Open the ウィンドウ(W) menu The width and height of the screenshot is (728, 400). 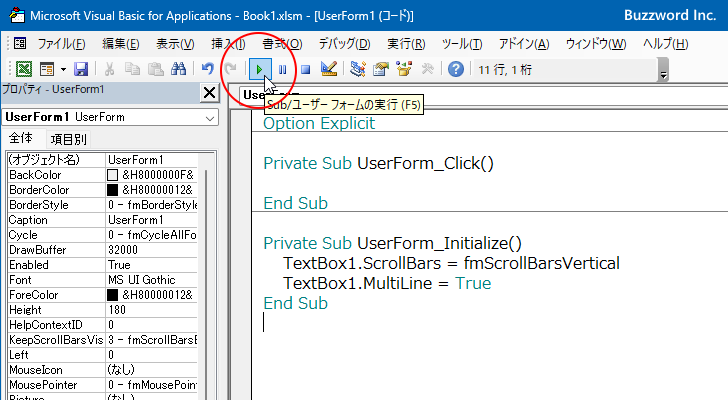596,44
